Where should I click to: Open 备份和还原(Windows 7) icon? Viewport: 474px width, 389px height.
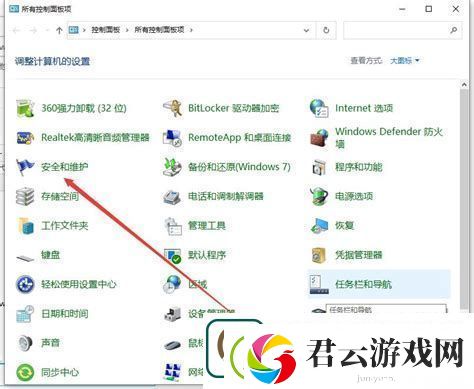tap(172, 167)
